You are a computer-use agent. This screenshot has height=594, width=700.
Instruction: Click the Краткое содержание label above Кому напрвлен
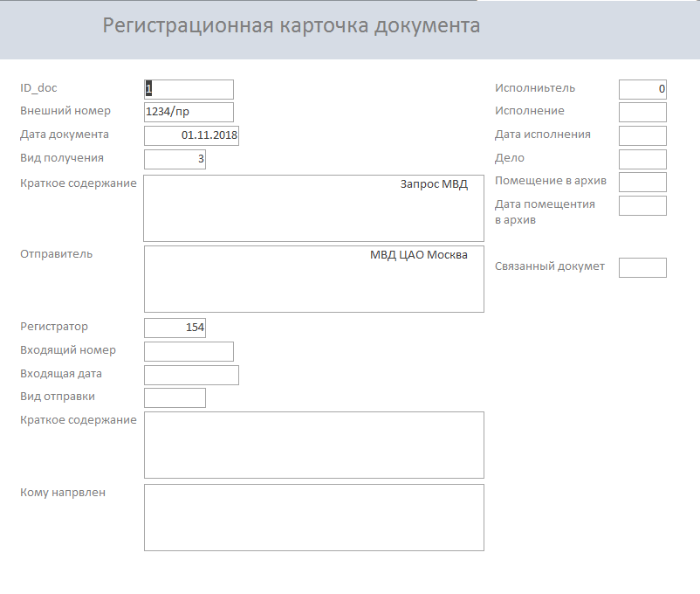tap(79, 420)
